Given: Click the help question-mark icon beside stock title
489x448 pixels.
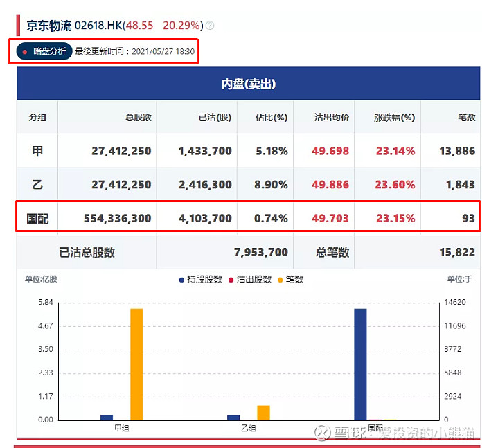Looking at the screenshot, I should tap(210, 26).
